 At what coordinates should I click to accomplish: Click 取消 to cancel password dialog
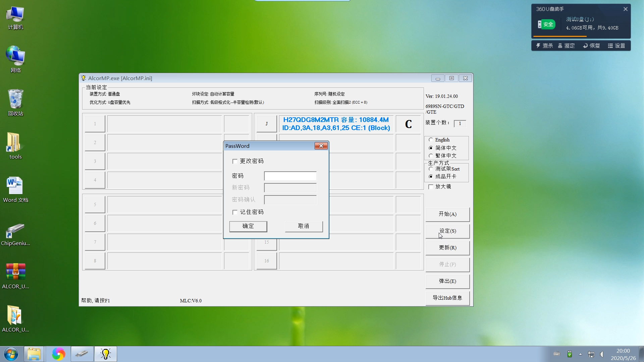point(304,226)
